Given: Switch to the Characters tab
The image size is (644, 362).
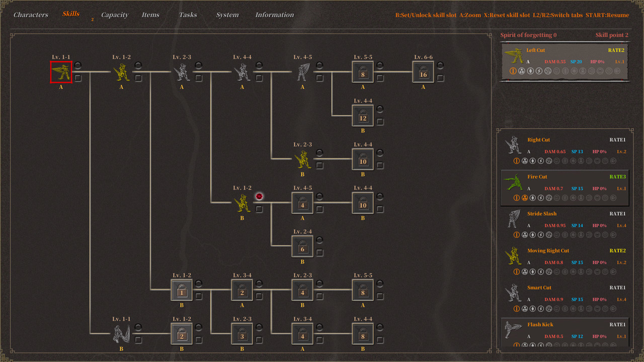Looking at the screenshot, I should (x=31, y=15).
